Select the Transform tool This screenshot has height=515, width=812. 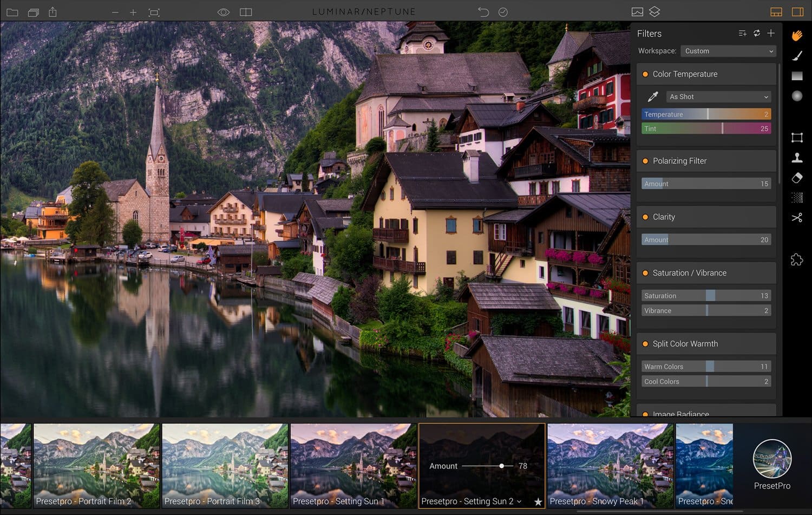797,138
